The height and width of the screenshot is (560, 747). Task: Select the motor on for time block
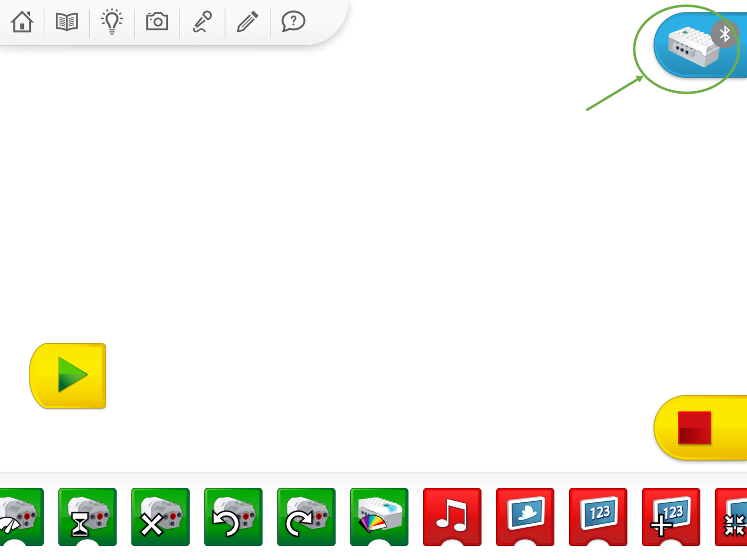pos(88,517)
